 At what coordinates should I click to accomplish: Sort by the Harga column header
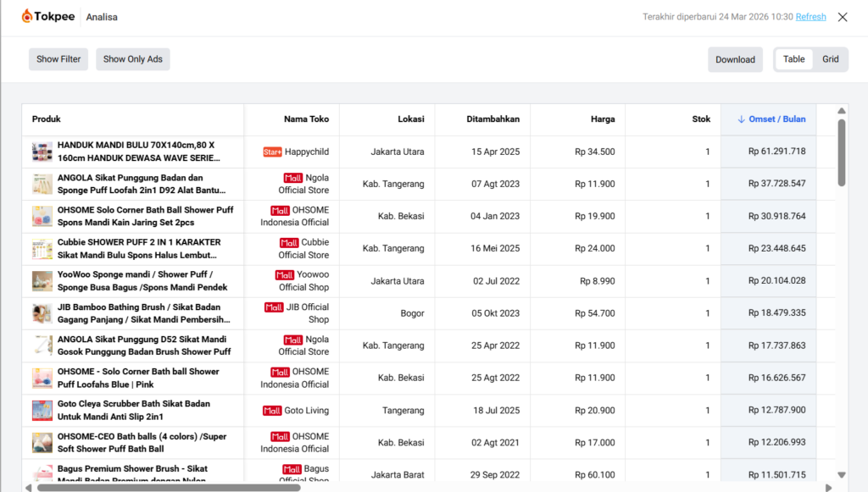click(x=603, y=119)
